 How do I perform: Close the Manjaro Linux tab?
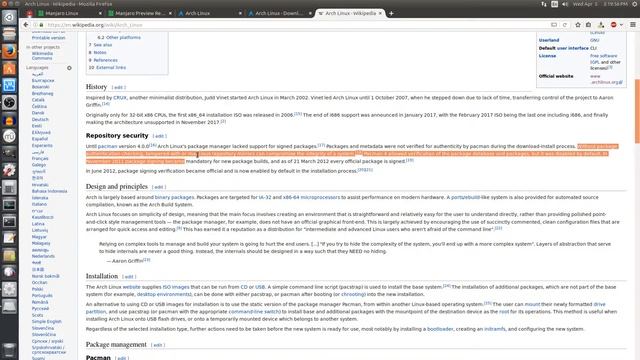tap(100, 13)
